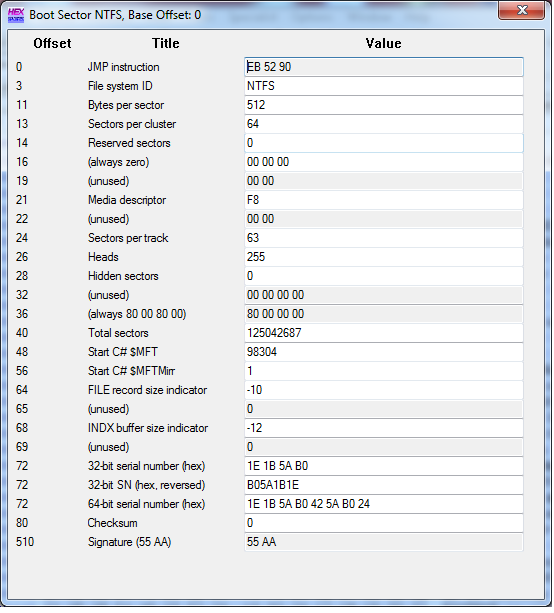Click the unused field at offset 69
The image size is (554, 613).
(384, 447)
